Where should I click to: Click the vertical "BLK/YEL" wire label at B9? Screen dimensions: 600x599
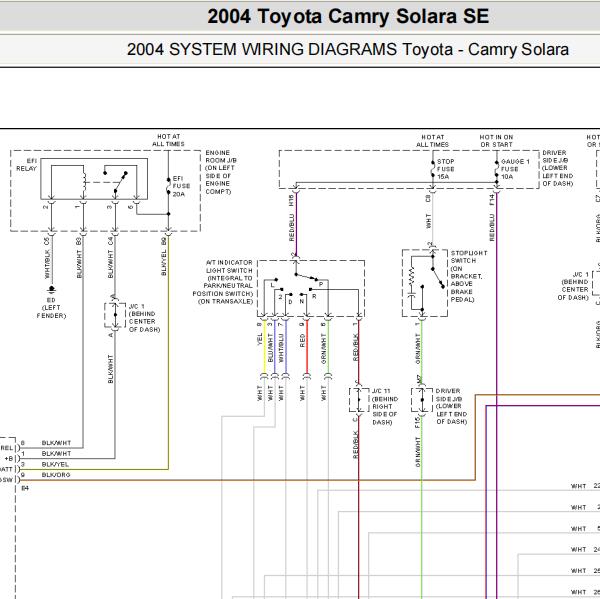click(x=164, y=263)
